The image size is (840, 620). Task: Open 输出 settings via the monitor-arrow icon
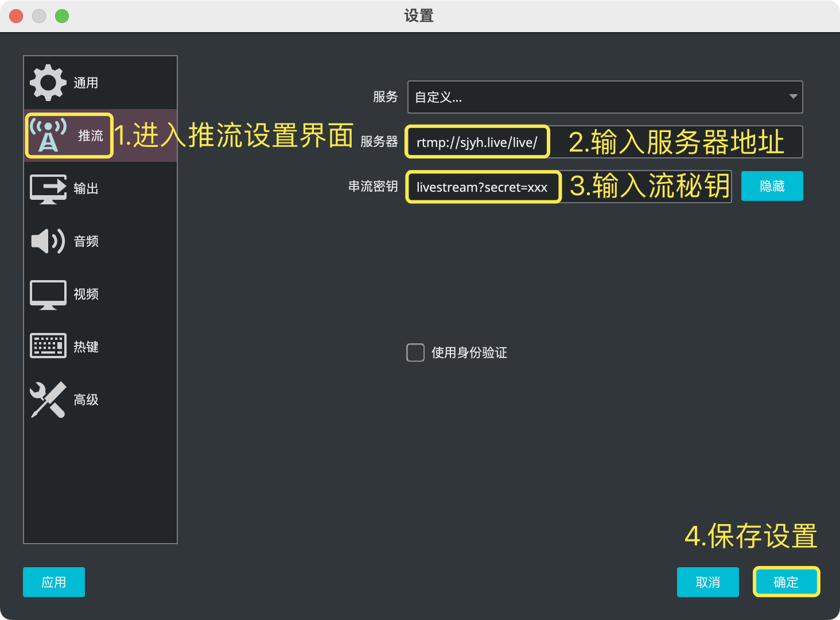pos(48,189)
